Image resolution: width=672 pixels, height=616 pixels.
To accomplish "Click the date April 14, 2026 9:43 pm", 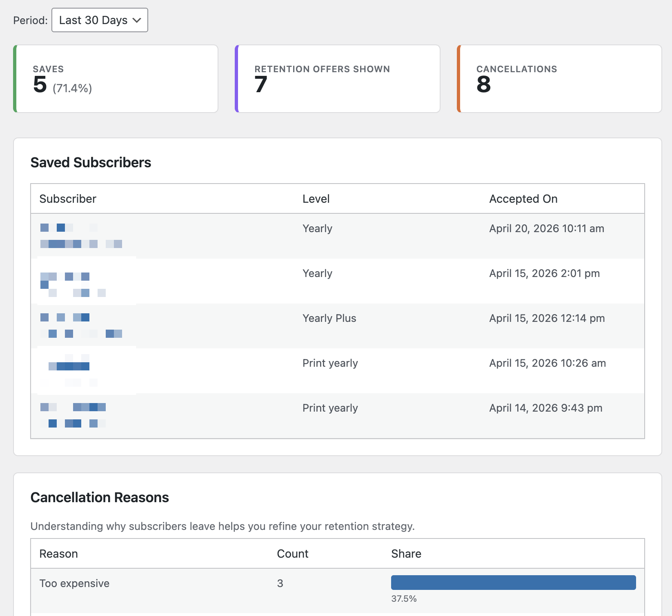I will tap(546, 408).
